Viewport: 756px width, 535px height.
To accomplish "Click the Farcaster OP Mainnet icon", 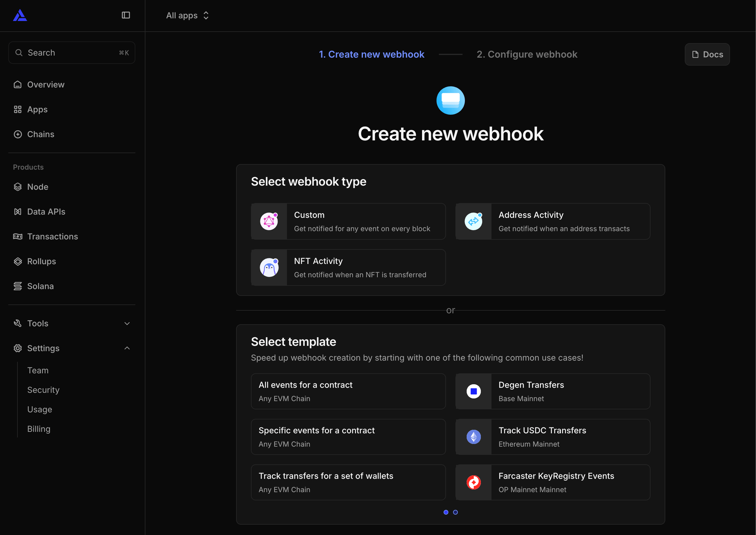I will [474, 482].
